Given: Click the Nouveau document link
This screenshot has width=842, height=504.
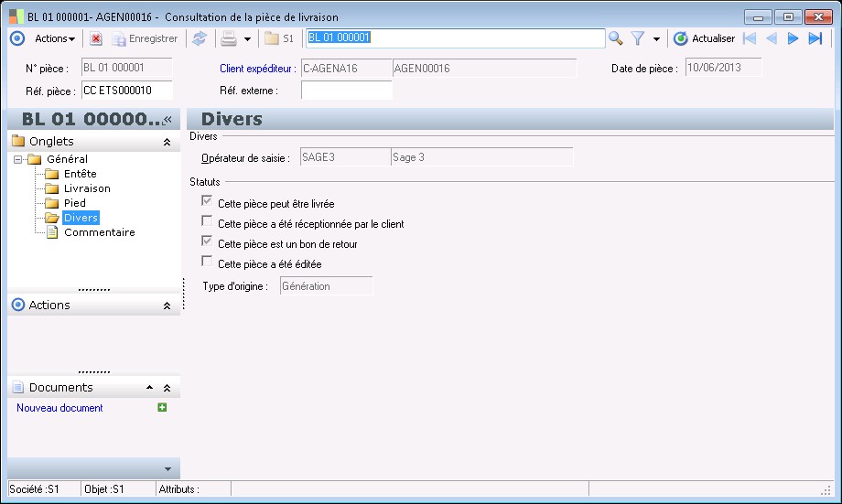Looking at the screenshot, I should [59, 408].
